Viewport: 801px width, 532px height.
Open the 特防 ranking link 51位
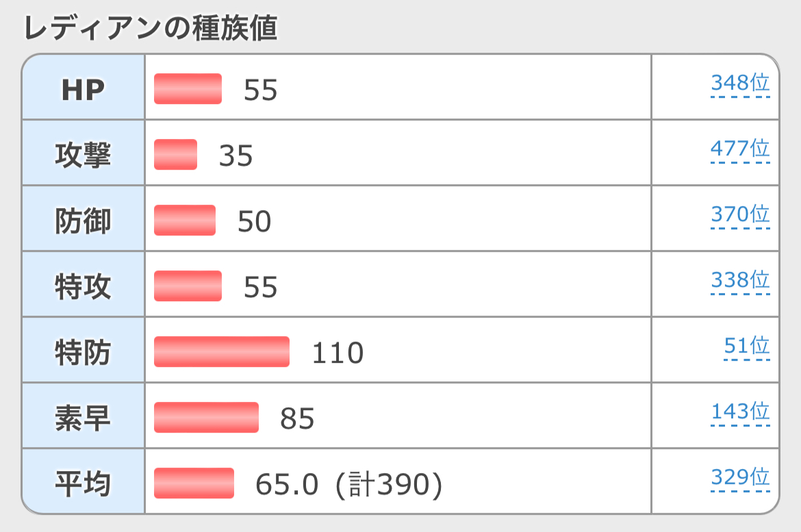(x=747, y=346)
